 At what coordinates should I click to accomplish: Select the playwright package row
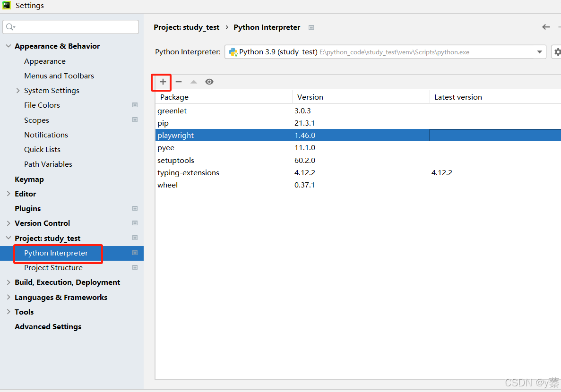coord(358,135)
